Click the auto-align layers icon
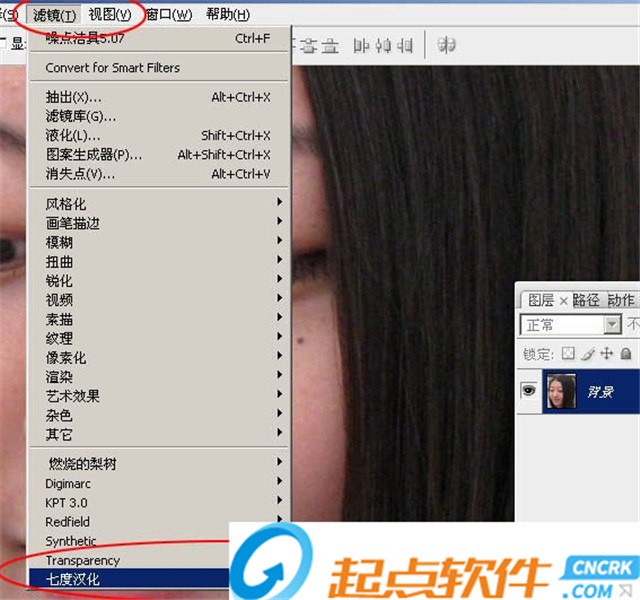640x600 pixels. (x=446, y=45)
